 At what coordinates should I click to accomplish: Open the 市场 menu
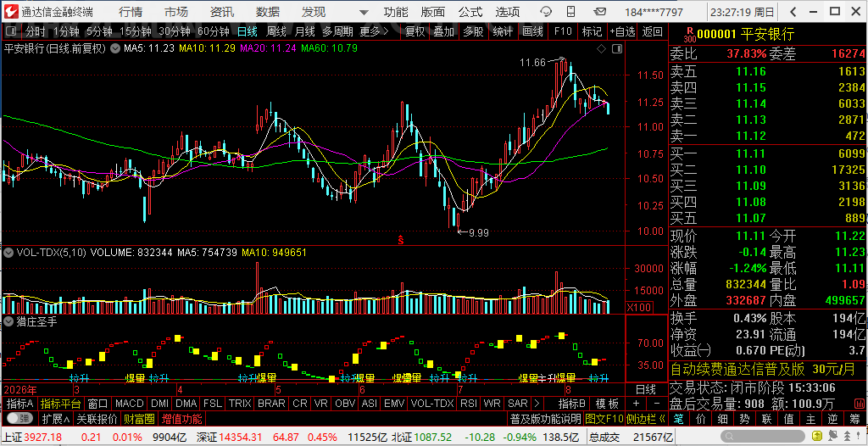tap(176, 12)
